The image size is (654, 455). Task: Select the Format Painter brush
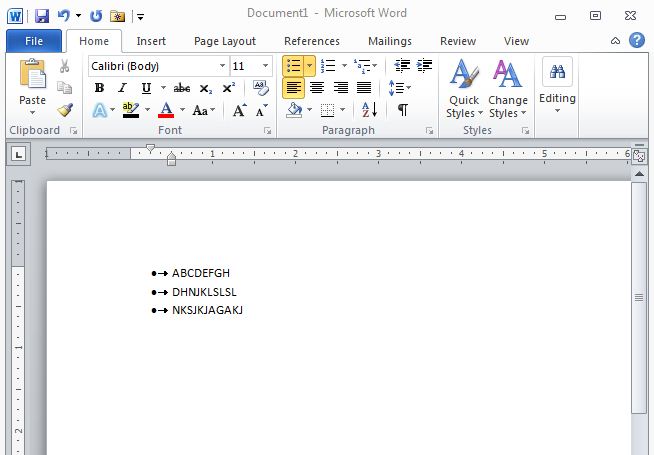65,110
